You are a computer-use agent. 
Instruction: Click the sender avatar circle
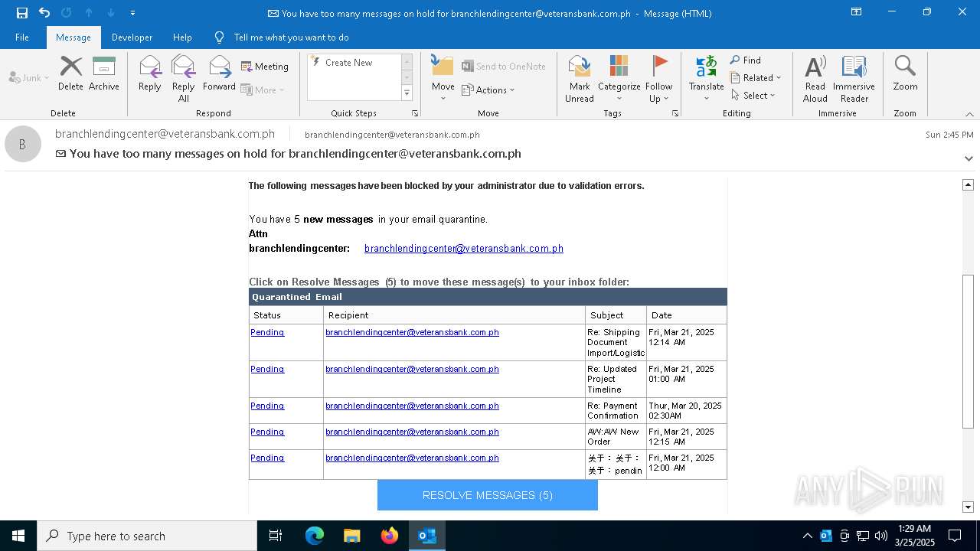(23, 144)
